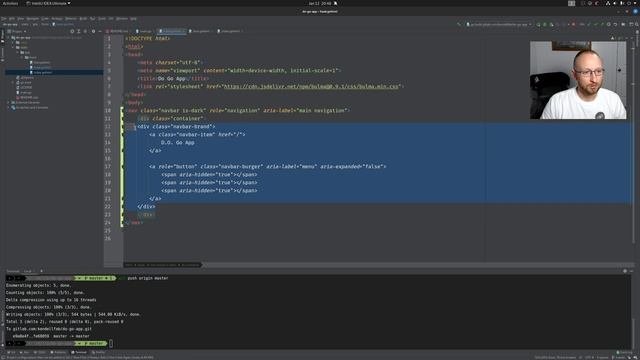Open the Build menu
This screenshot has width=640, height=360.
pos(83,18)
